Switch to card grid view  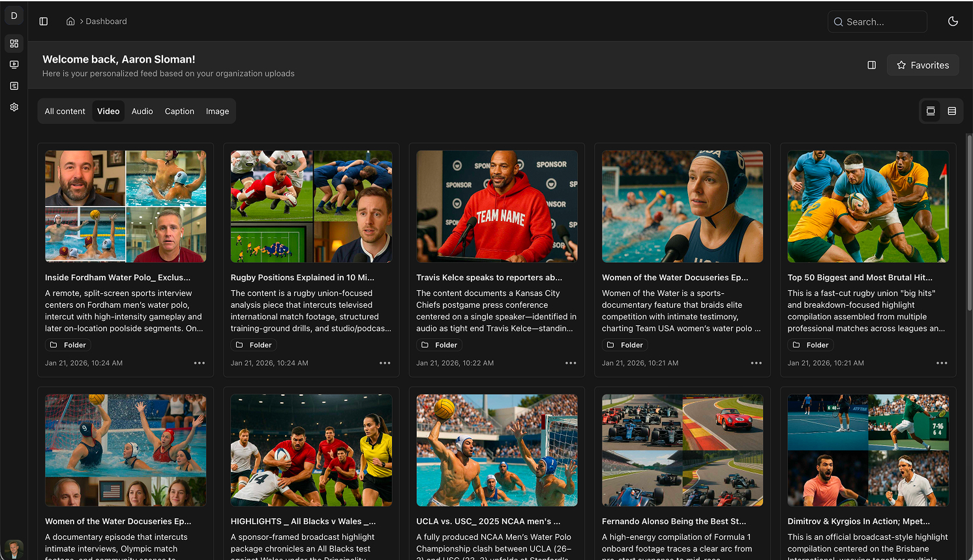931,111
